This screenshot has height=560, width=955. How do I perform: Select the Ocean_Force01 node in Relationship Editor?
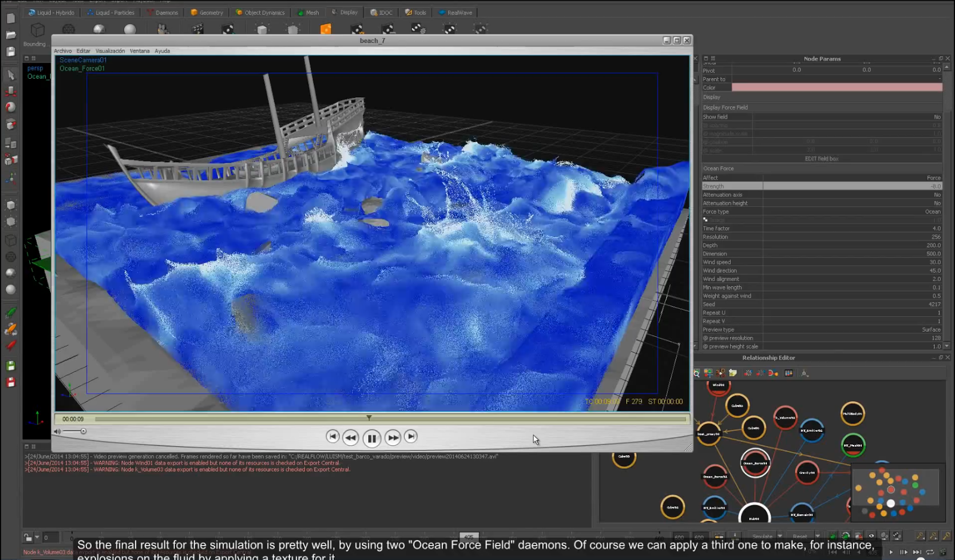click(x=755, y=463)
